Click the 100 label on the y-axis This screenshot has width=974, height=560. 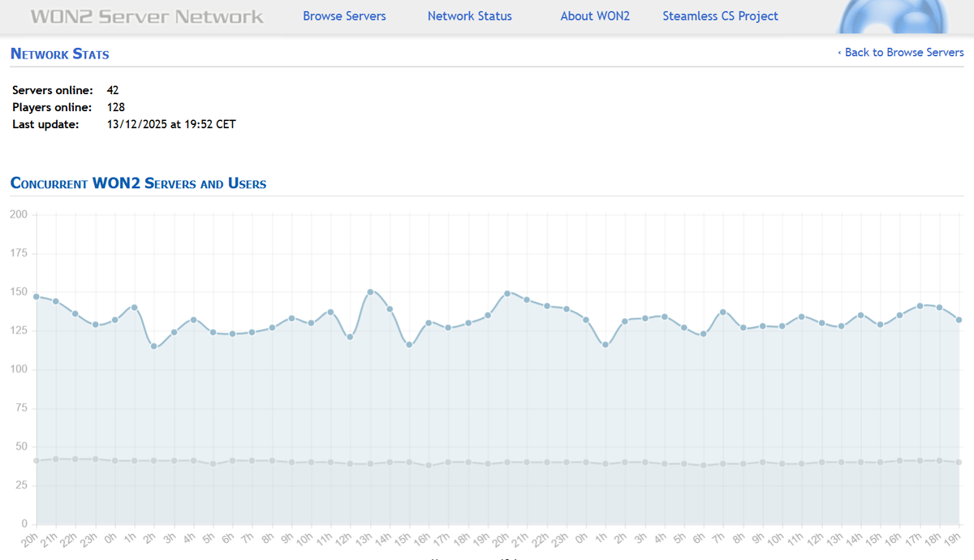(19, 369)
